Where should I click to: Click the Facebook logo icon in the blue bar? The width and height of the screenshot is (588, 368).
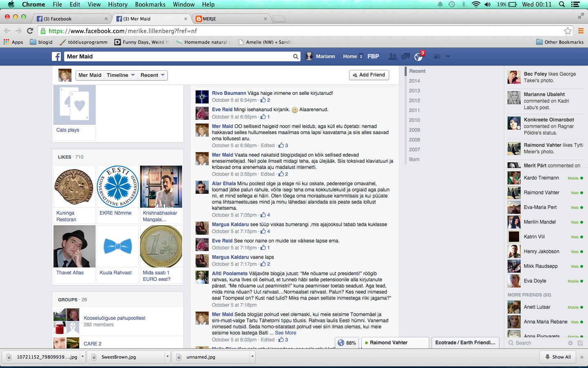(56, 56)
